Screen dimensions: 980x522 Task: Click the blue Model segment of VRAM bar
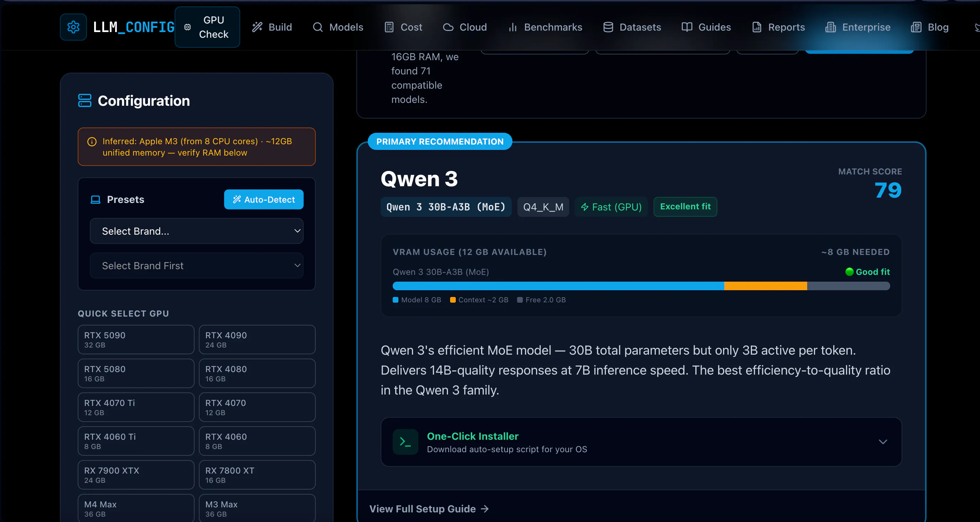pos(558,286)
